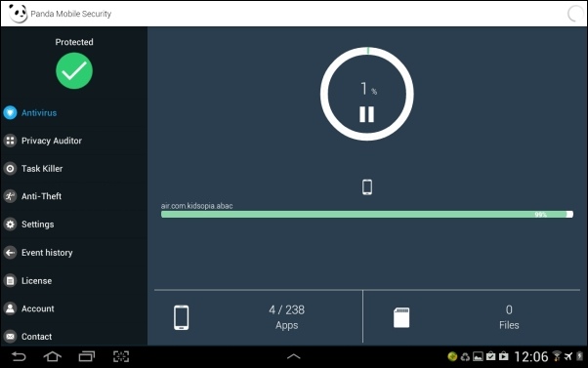
Task: Select the Task Killer icon
Action: (10, 169)
